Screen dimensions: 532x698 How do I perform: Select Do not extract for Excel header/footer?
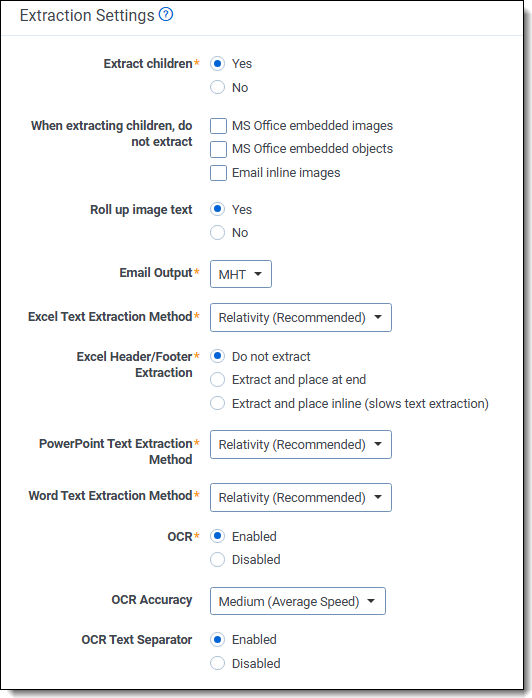tap(217, 356)
